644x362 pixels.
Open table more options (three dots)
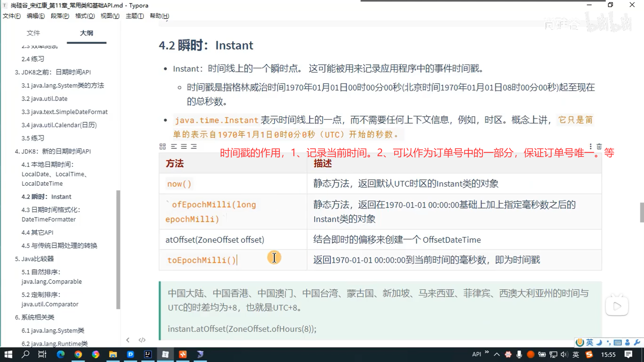591,146
